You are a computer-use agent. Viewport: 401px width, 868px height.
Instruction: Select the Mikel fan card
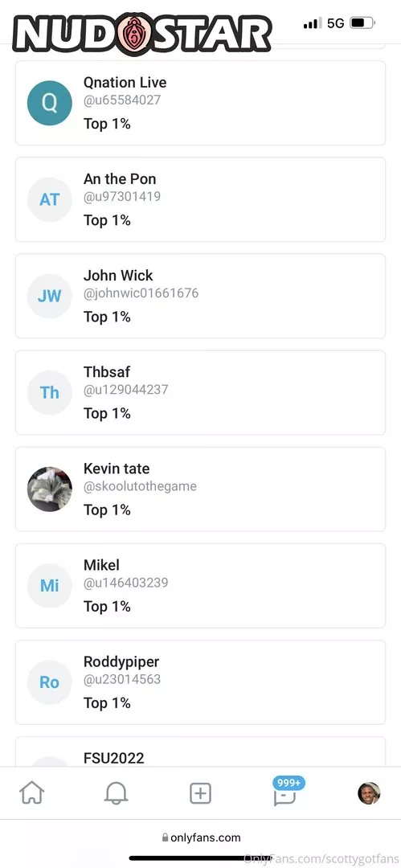point(200,586)
